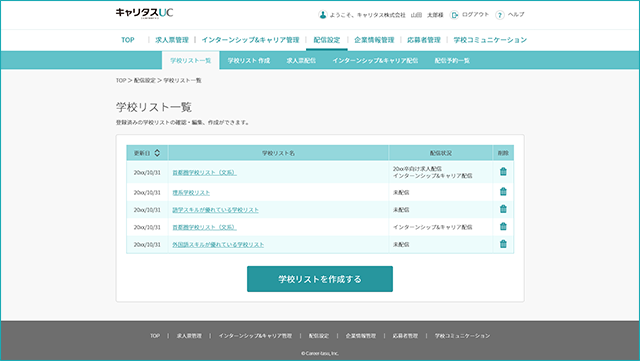Click the question mark help icon

tap(500, 15)
